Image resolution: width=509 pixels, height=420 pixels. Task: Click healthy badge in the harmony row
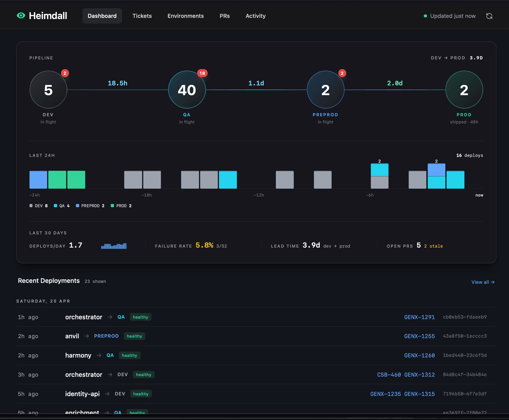coord(130,355)
